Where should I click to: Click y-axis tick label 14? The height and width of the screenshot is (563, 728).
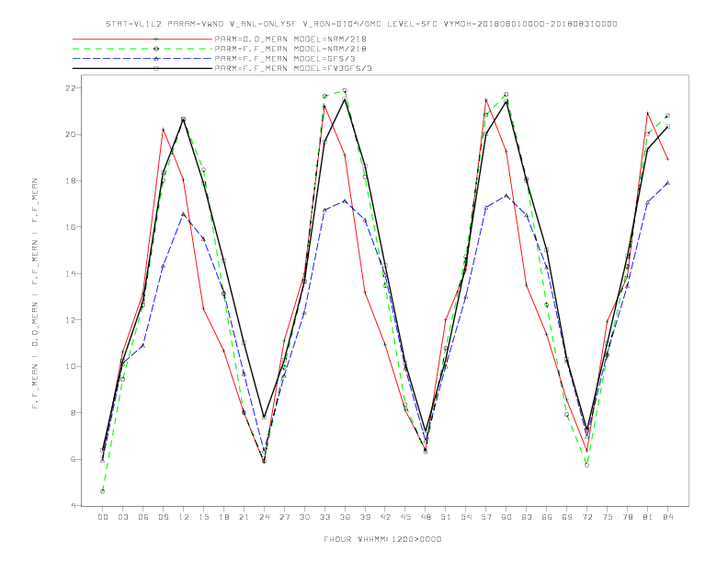coord(71,273)
